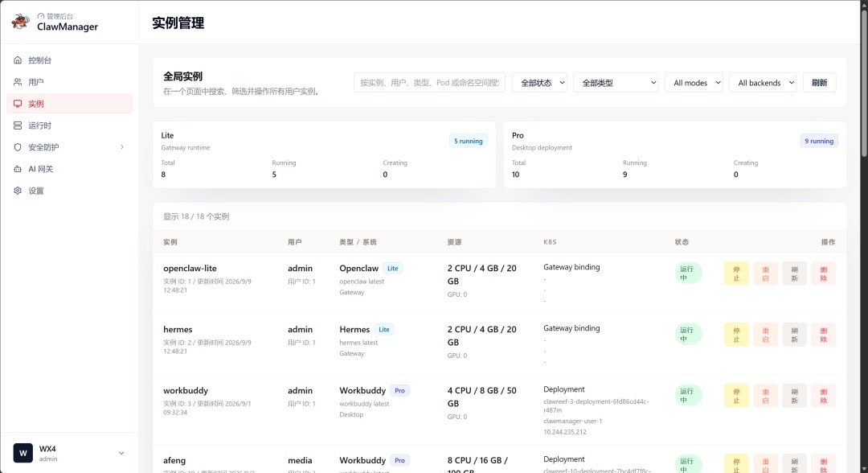Click the Lite tag next to Hermes
Screen dimensions: 868x473
[x=383, y=330]
